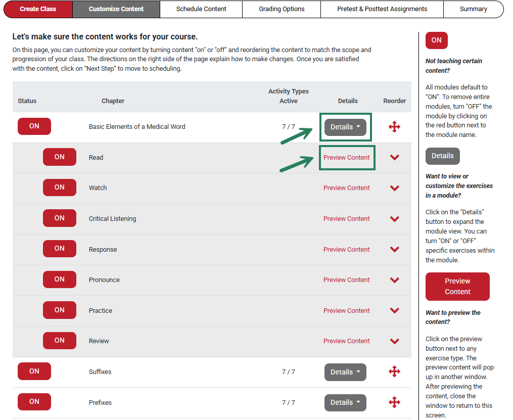This screenshot has width=513, height=420.
Task: Select the move icon beside Prefixes
Action: pyautogui.click(x=394, y=402)
